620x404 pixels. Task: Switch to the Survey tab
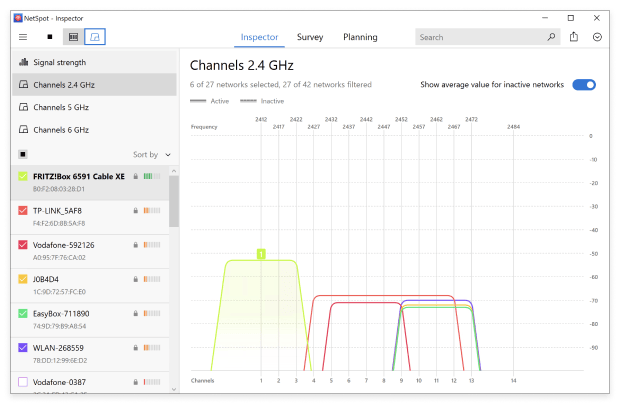(x=310, y=37)
